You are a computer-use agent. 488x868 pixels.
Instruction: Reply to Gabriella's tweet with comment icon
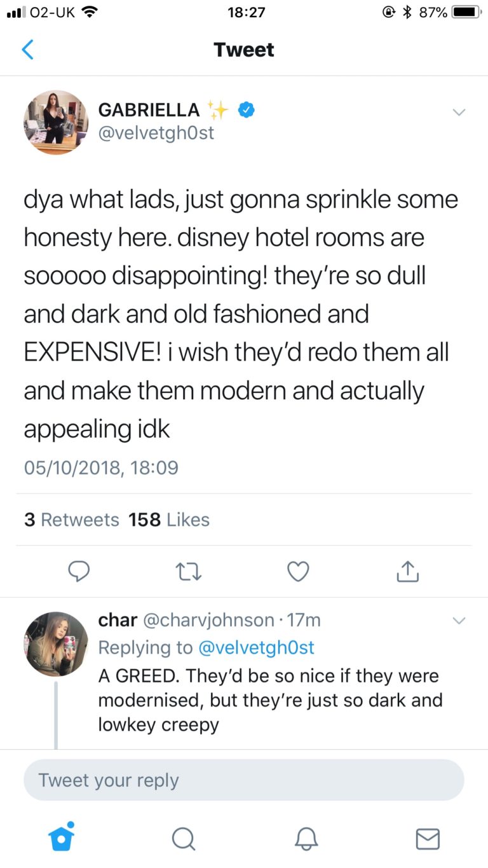[x=78, y=572]
